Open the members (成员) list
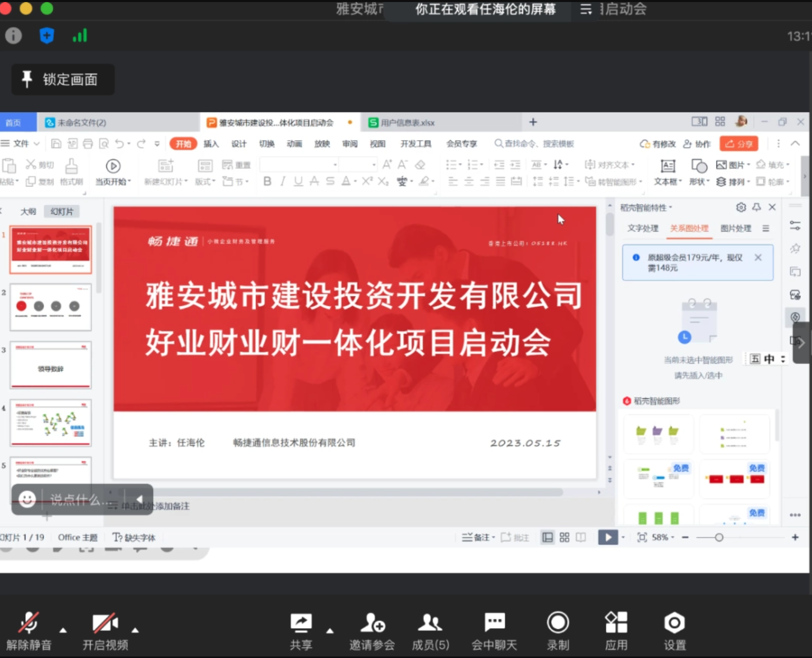 [x=430, y=623]
